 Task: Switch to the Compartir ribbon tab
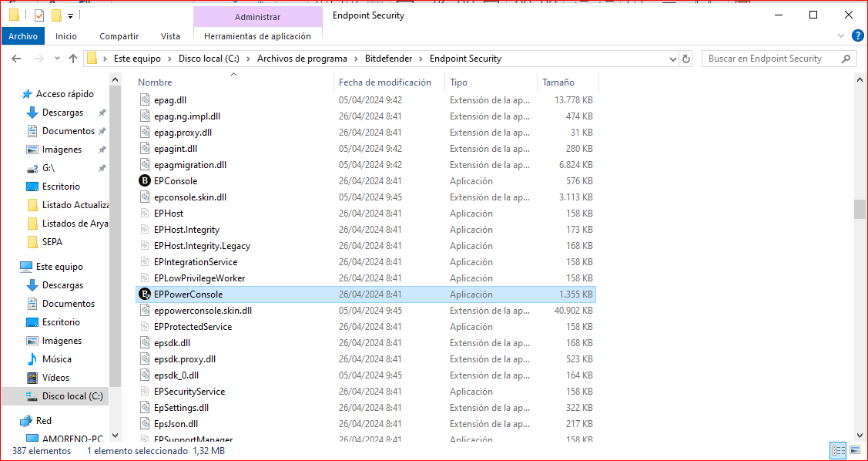[x=119, y=36]
